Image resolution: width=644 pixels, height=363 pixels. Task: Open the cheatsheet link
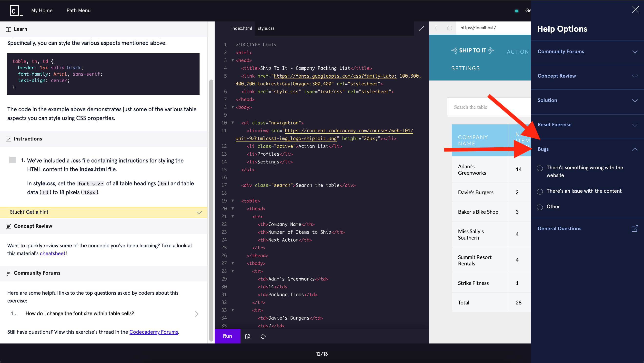point(52,253)
